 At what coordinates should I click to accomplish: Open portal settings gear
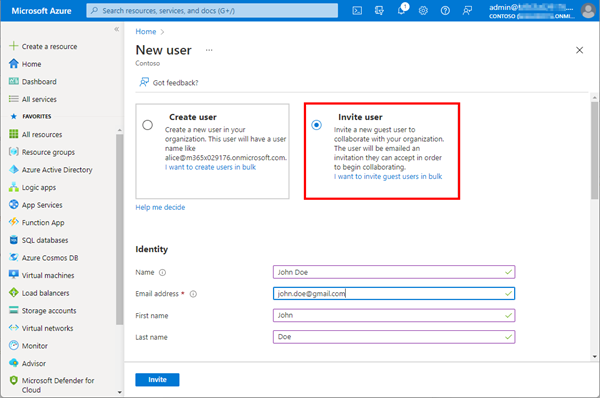tap(423, 11)
